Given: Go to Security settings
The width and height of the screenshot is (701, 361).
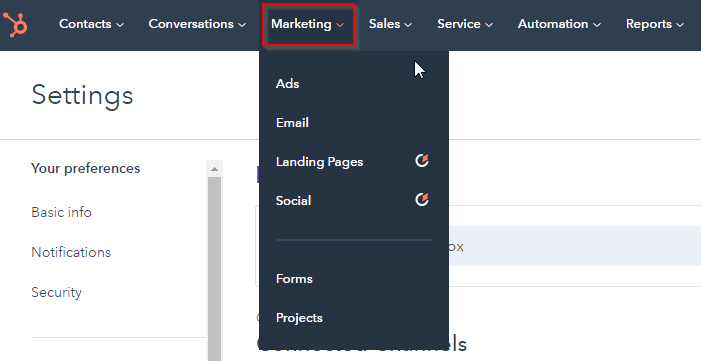Looking at the screenshot, I should 56,292.
